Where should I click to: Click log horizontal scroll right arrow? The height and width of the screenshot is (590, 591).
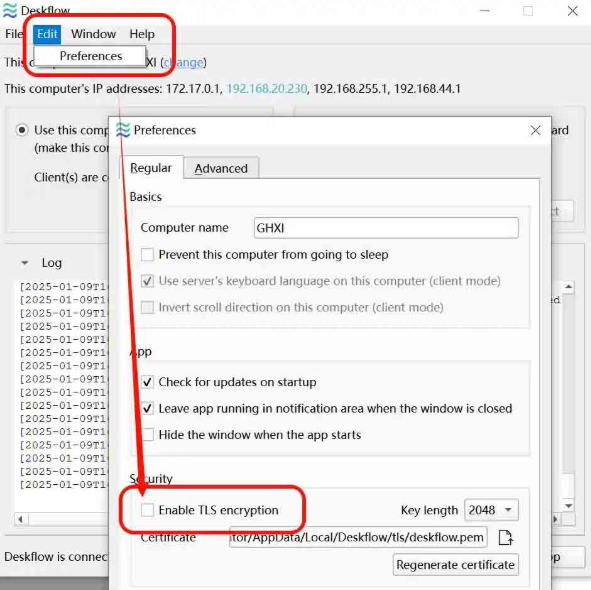coord(556,519)
